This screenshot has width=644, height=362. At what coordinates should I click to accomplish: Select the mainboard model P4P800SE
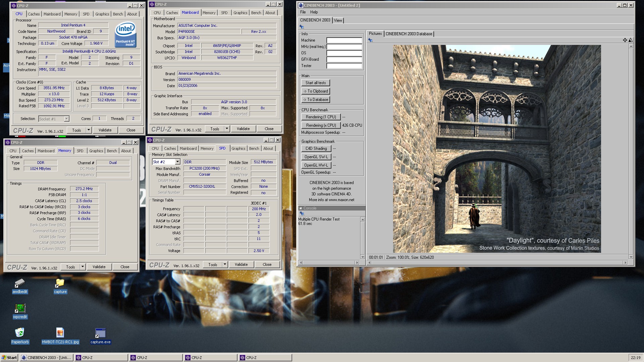(209, 32)
